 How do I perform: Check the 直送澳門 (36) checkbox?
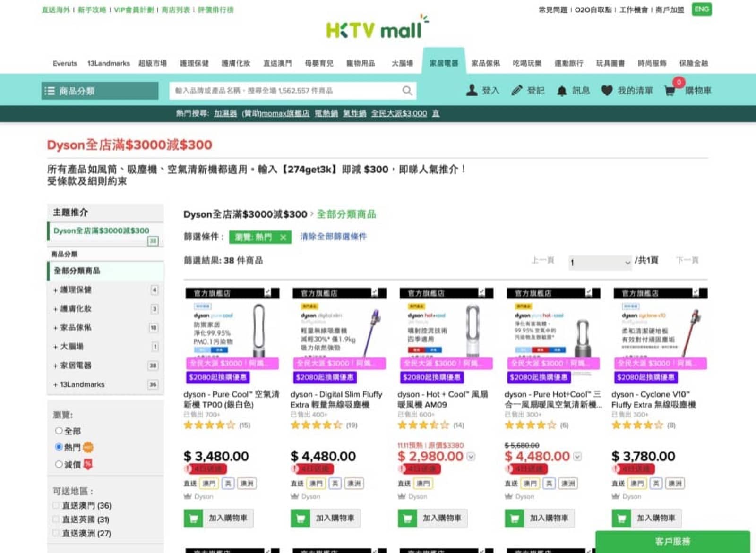[x=56, y=505]
